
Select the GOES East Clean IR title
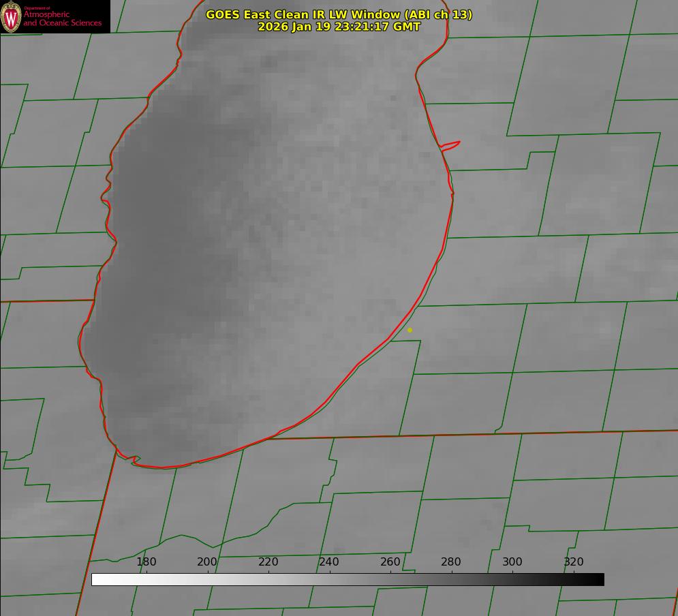pyautogui.click(x=339, y=14)
